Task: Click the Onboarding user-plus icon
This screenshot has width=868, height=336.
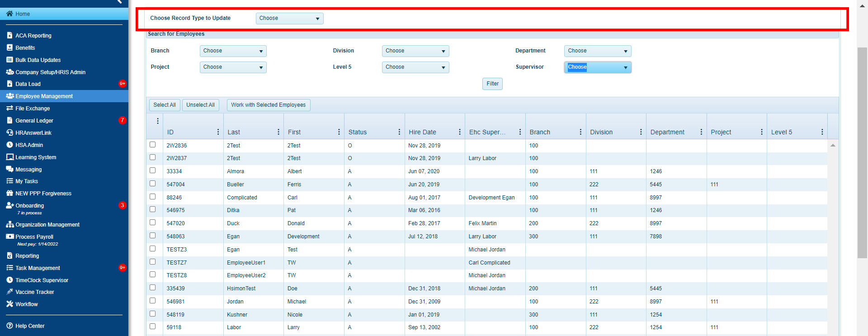Action: click(9, 205)
